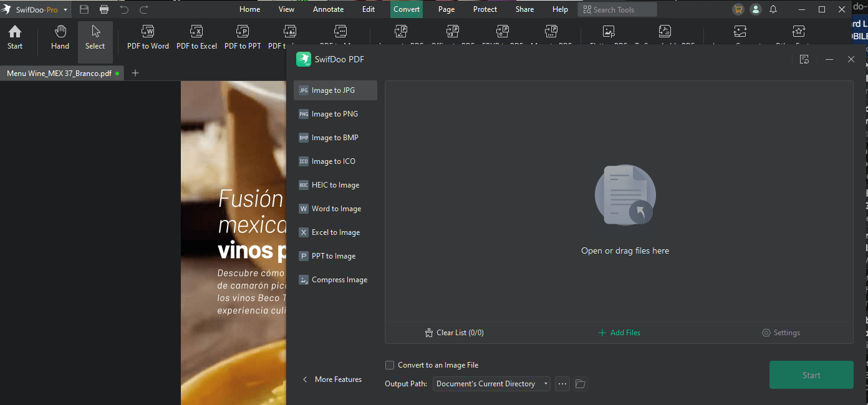This screenshot has height=405, width=868.
Task: Open the notifications bell
Action: (x=773, y=9)
